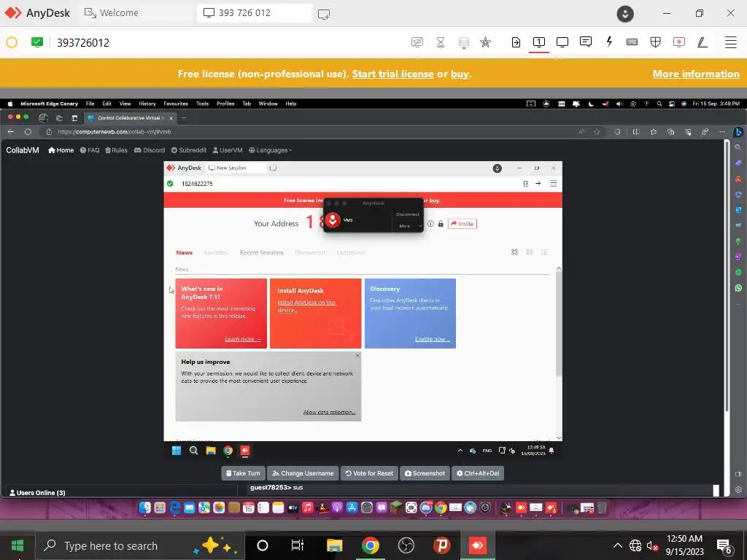
Task: Click the AnyDesk profile circle icon in title bar
Action: coord(625,13)
